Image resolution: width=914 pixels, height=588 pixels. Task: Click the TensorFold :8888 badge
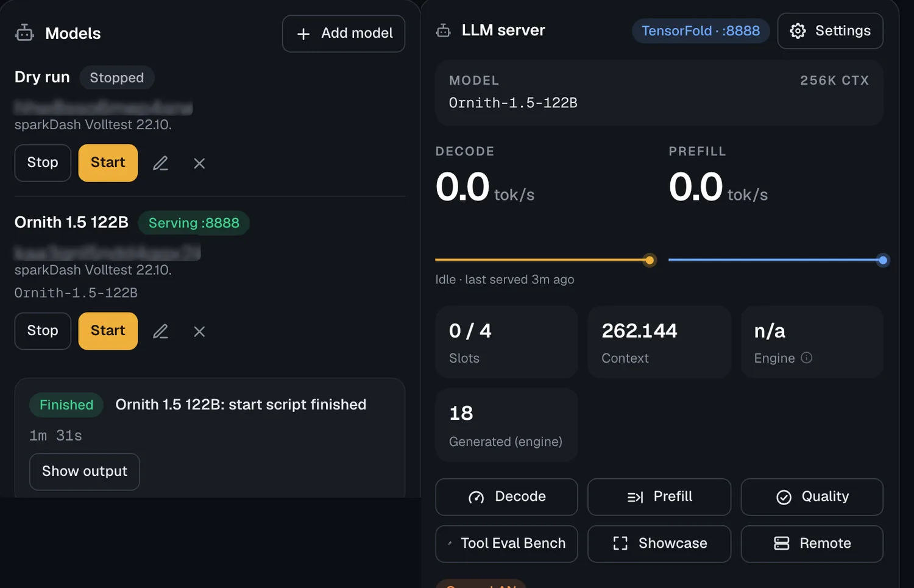(701, 31)
